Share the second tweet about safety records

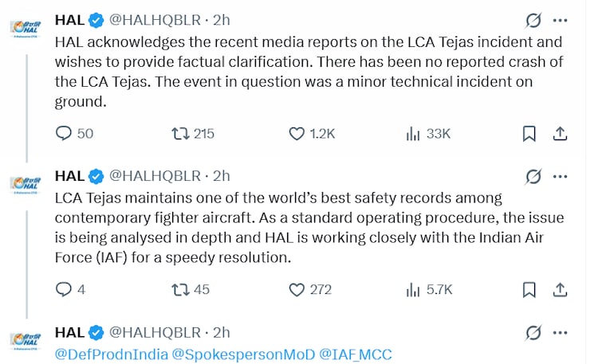pos(560,289)
